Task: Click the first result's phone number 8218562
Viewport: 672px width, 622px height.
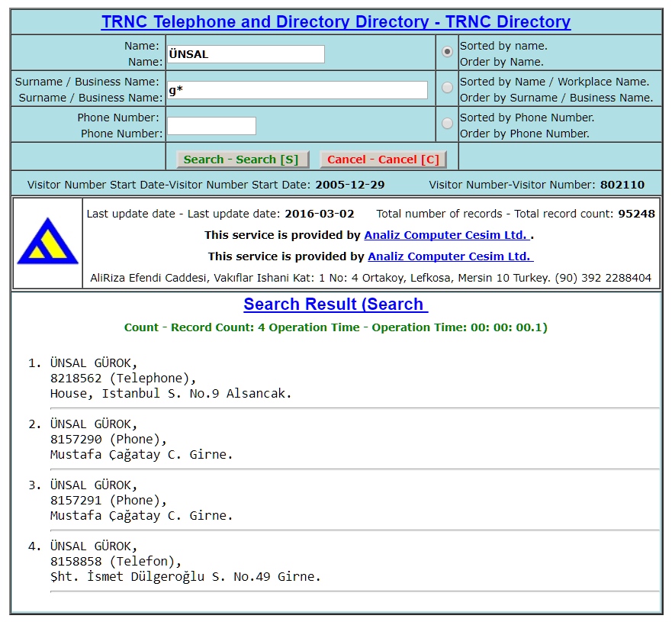Action: coord(76,379)
